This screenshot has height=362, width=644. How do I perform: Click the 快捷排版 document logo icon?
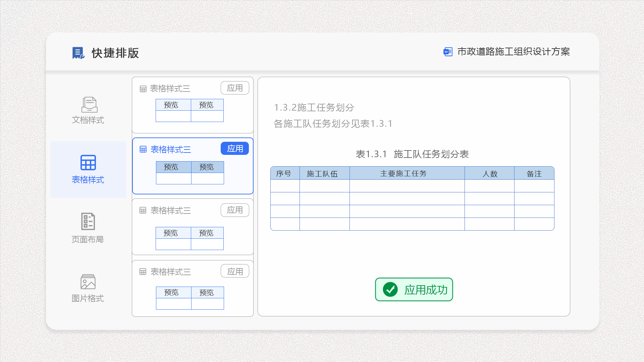(78, 53)
